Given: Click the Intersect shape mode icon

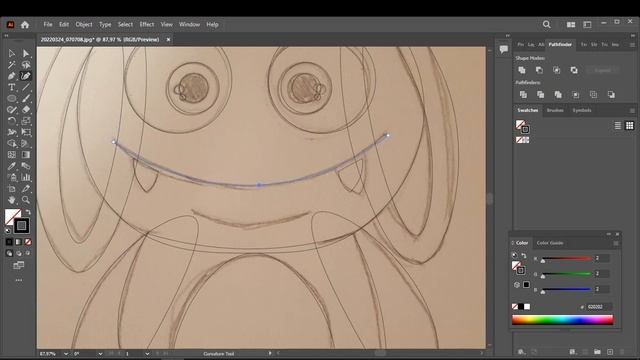Looking at the screenshot, I should point(557,70).
